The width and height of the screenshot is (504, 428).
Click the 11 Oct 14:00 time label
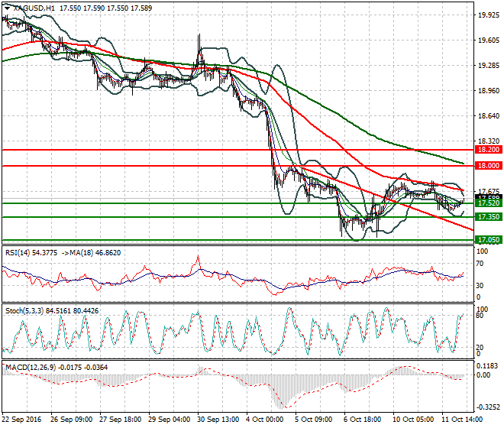462,420
